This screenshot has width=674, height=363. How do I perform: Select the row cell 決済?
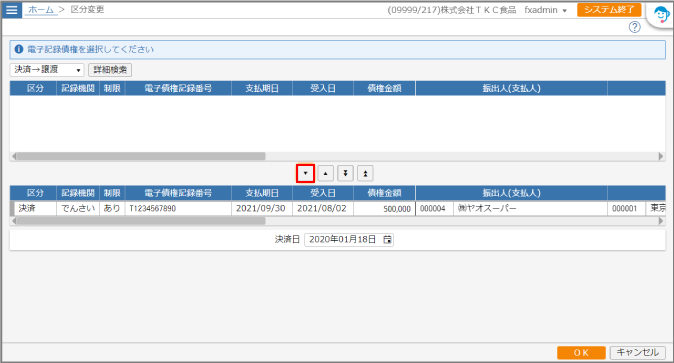pyautogui.click(x=35, y=208)
